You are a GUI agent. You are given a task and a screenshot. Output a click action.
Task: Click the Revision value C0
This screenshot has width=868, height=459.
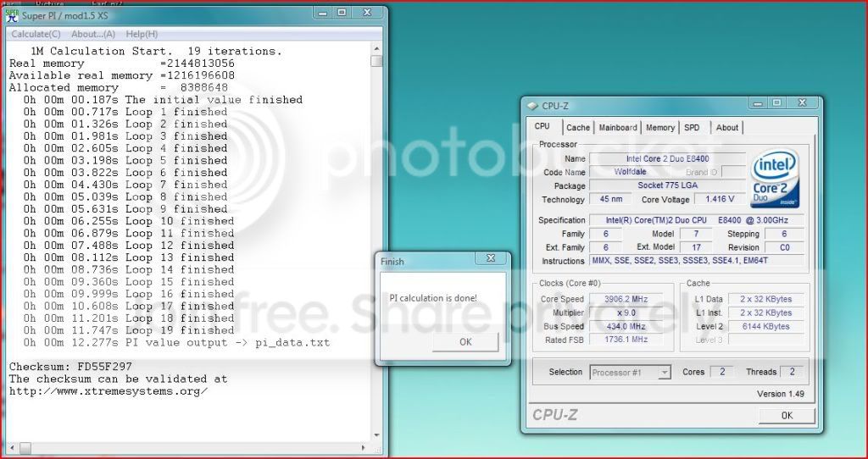click(784, 247)
